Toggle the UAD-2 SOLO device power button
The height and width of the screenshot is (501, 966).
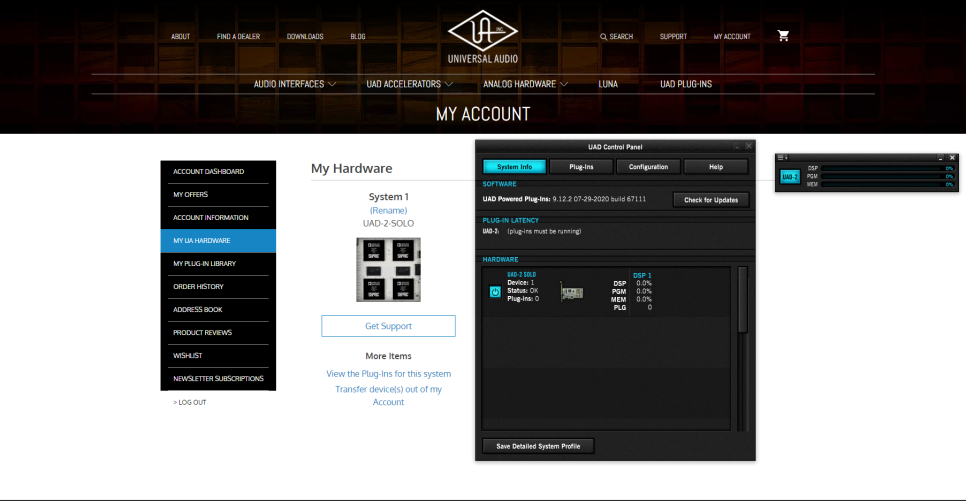[x=495, y=291]
